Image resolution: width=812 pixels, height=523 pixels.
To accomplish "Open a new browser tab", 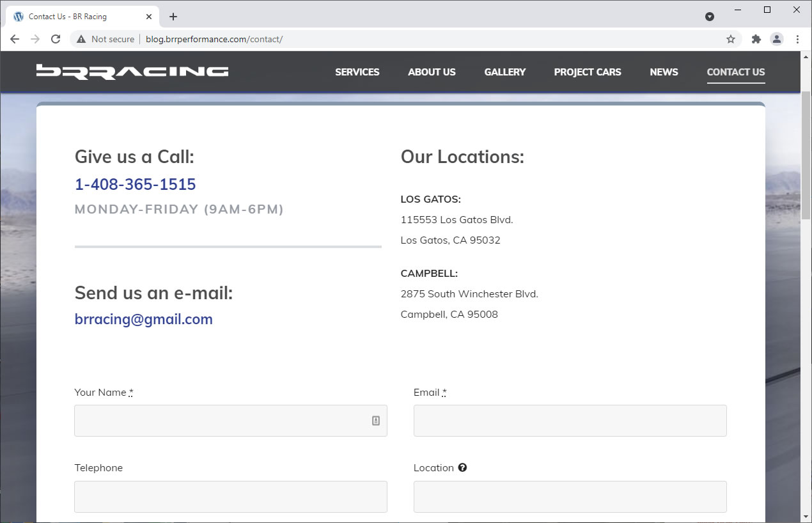I will pos(173,17).
